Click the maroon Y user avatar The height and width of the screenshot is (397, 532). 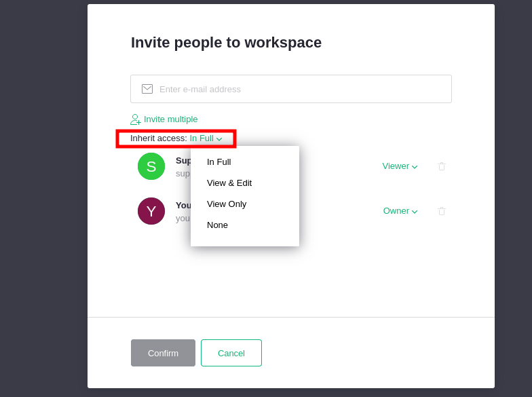click(151, 211)
